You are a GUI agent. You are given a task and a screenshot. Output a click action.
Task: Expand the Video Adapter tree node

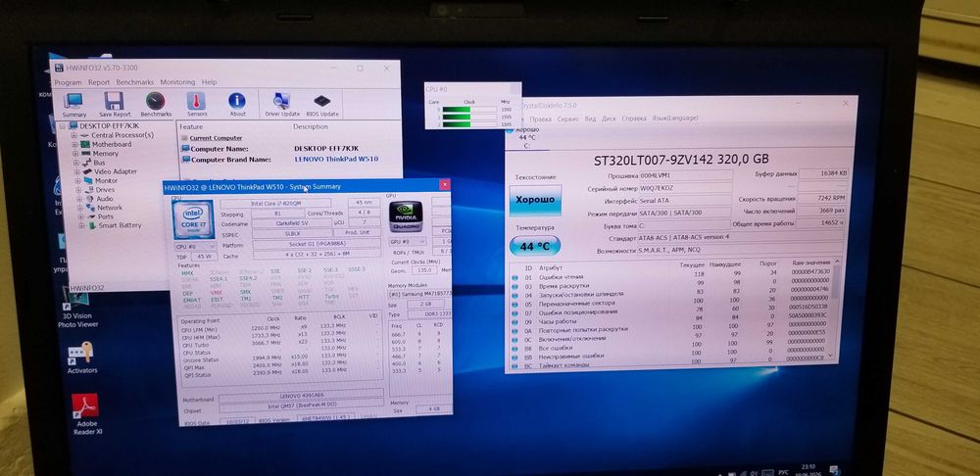point(76,171)
